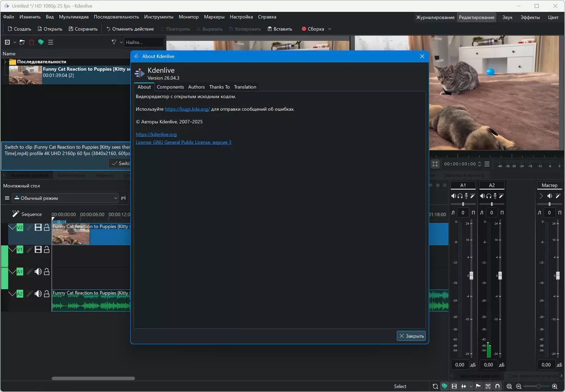Switch to the Журналирование workspace
The width and height of the screenshot is (565, 392).
tap(435, 17)
